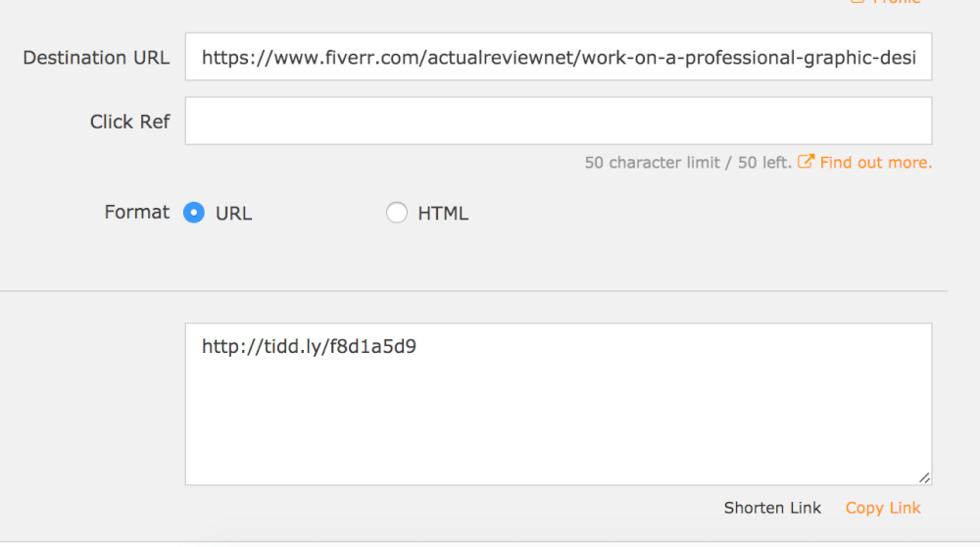The height and width of the screenshot is (547, 980).
Task: Select the URL format radio button
Action: 194,213
